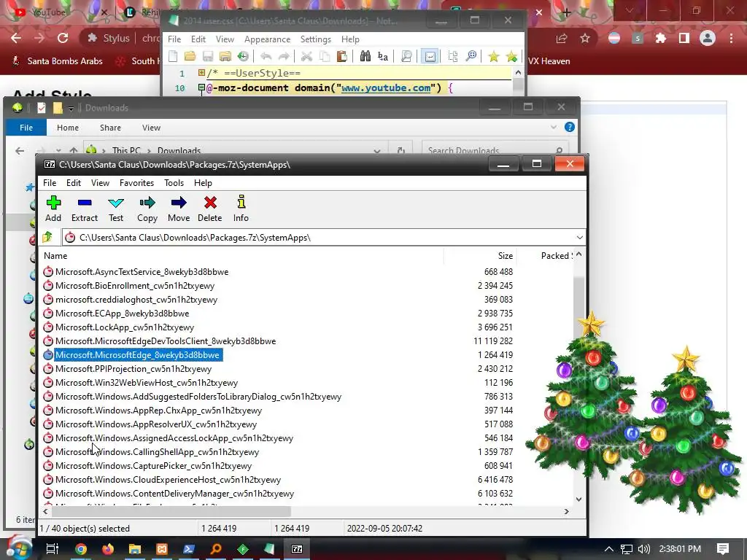The image size is (747, 560).
Task: Open Firefox from the taskbar
Action: coord(108,549)
